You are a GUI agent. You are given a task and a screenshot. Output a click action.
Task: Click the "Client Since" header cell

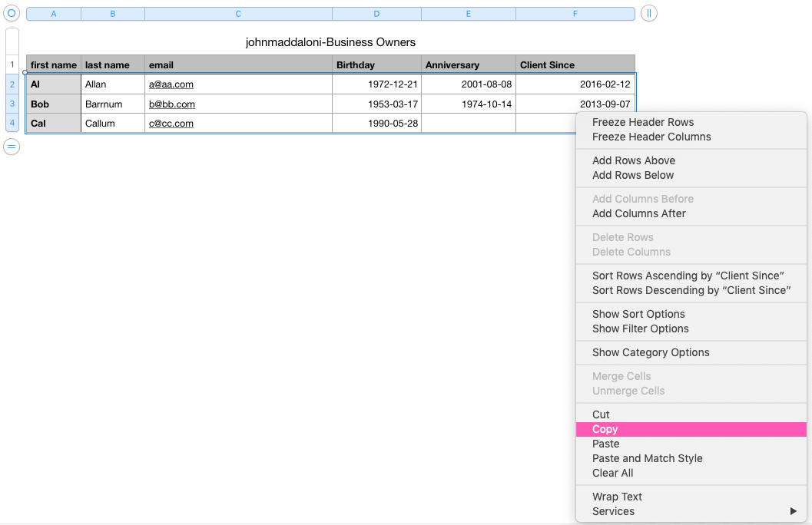[575, 64]
